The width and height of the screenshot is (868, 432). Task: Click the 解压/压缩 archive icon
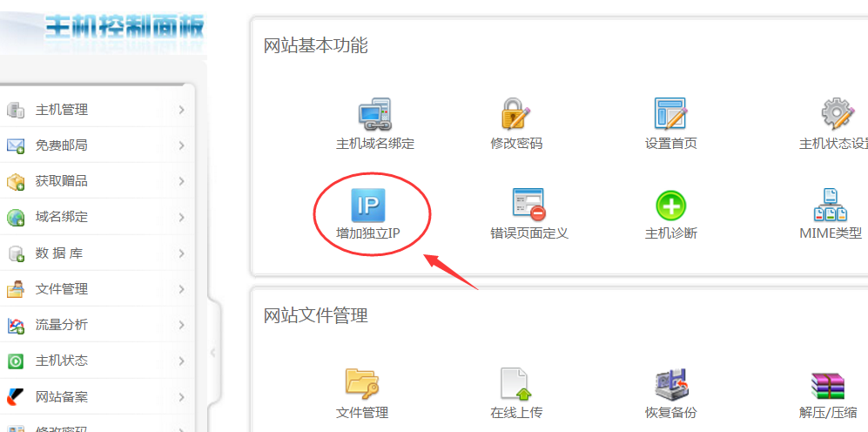click(x=827, y=384)
